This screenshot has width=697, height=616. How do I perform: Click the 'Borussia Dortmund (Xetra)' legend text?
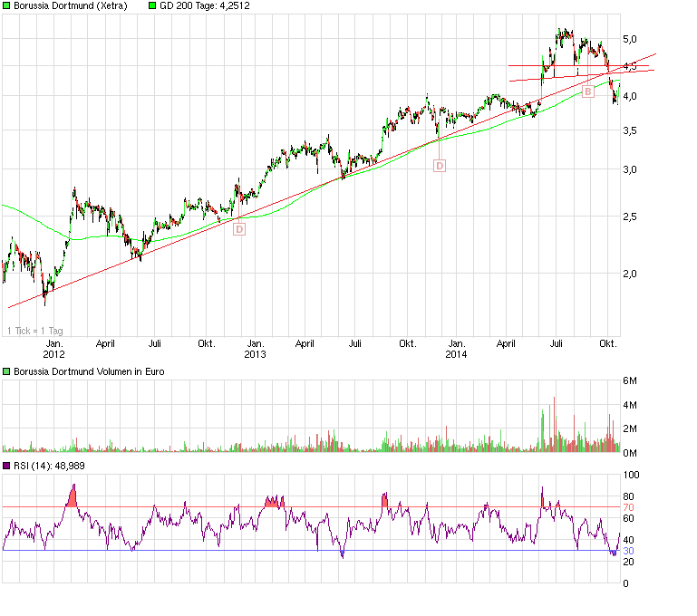70,5
